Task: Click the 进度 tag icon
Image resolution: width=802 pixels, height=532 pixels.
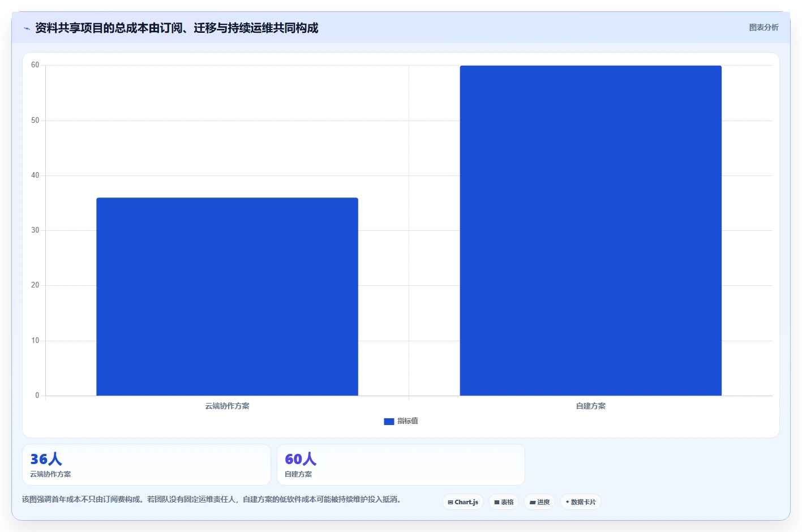Action: point(533,502)
